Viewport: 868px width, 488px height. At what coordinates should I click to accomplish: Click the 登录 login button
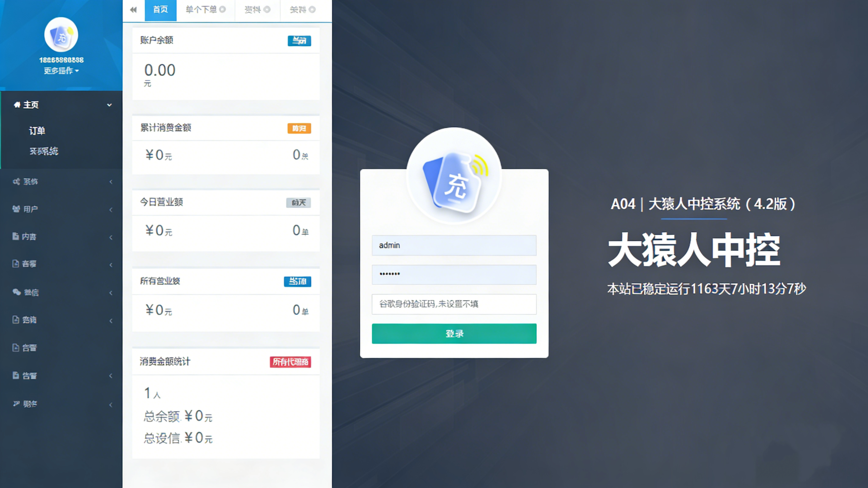(x=454, y=333)
